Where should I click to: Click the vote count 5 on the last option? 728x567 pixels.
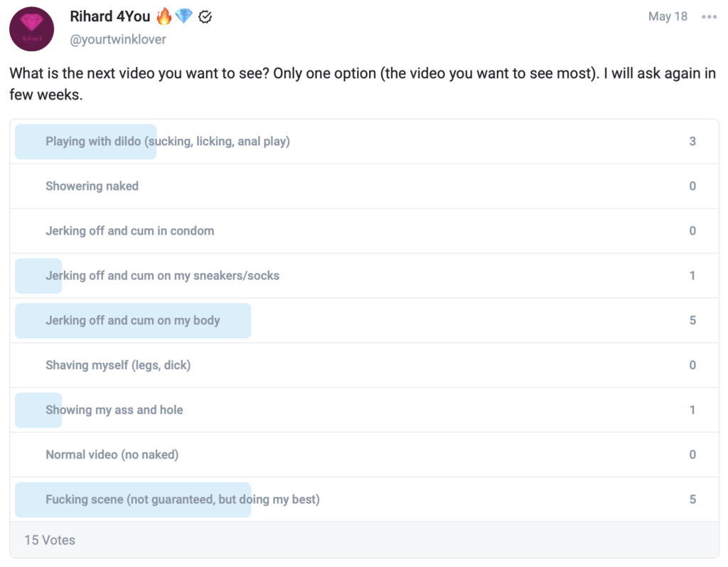click(692, 499)
